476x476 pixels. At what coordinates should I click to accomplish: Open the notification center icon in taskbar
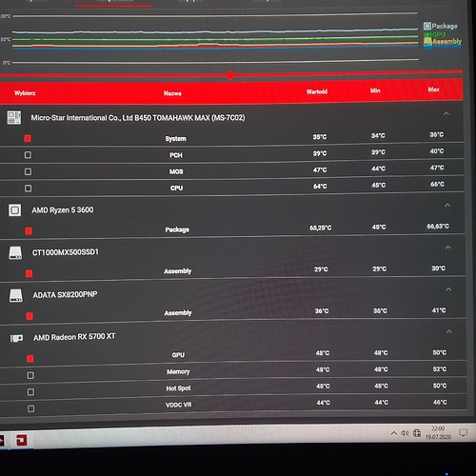point(463,432)
